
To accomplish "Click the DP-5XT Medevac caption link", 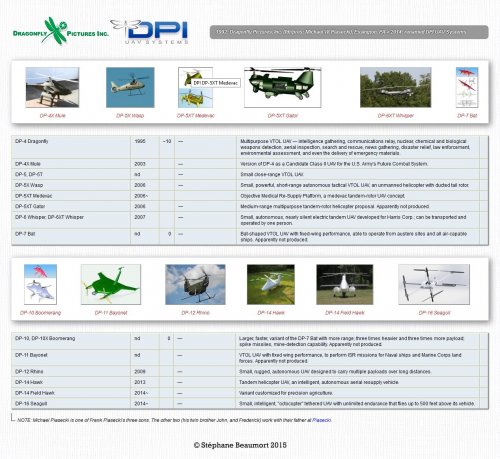I will click(196, 116).
